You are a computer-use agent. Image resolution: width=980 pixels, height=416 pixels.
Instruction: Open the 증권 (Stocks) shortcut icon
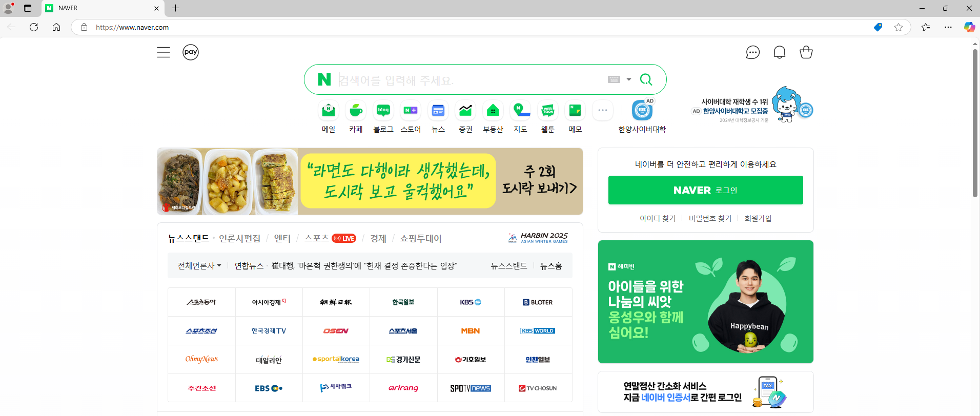tap(465, 110)
